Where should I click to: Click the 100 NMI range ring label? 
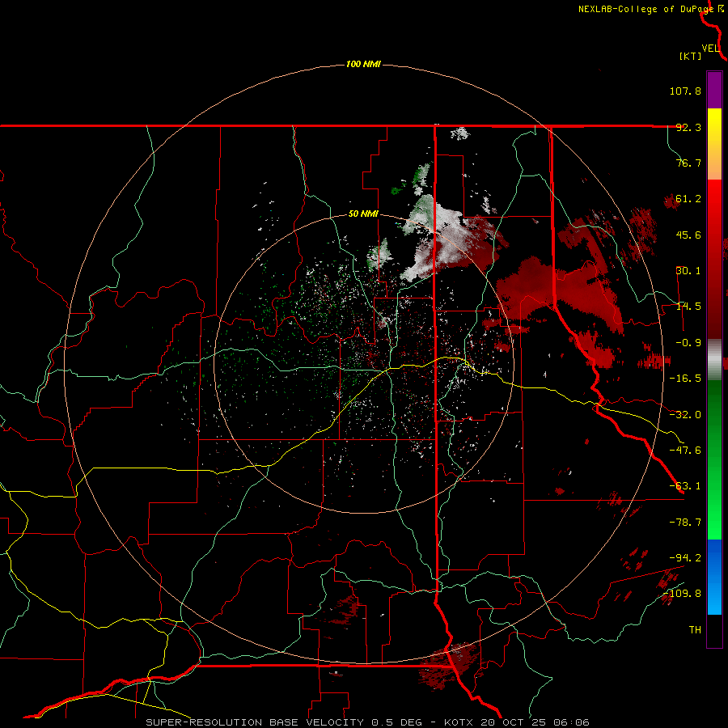coord(363,64)
